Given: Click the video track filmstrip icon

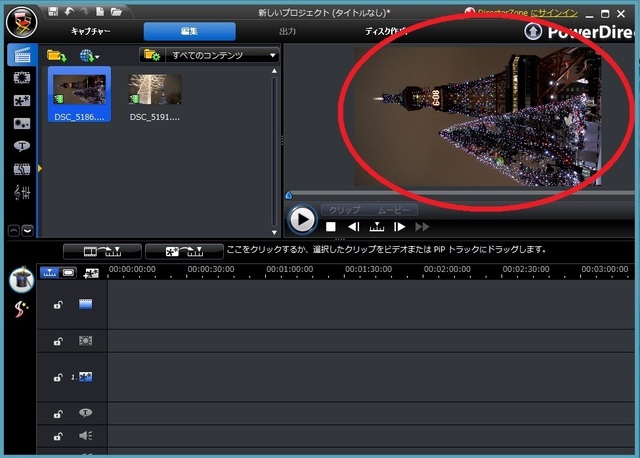Looking at the screenshot, I should pos(85,304).
